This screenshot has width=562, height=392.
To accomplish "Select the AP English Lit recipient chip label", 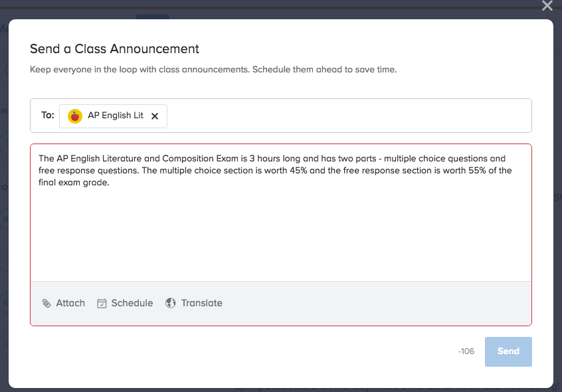I will coord(116,116).
